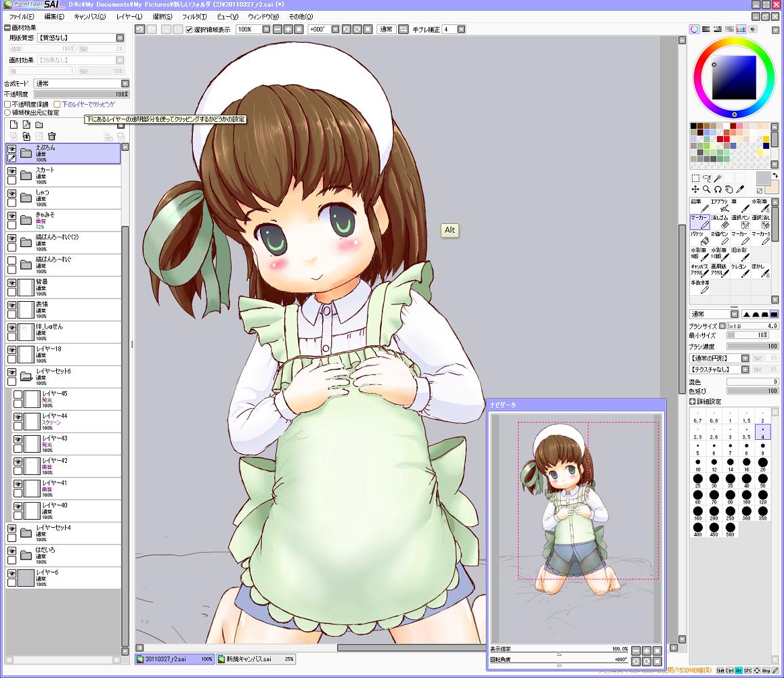Collapse the 詳細設定 section
This screenshot has width=784, height=678.
(x=693, y=401)
